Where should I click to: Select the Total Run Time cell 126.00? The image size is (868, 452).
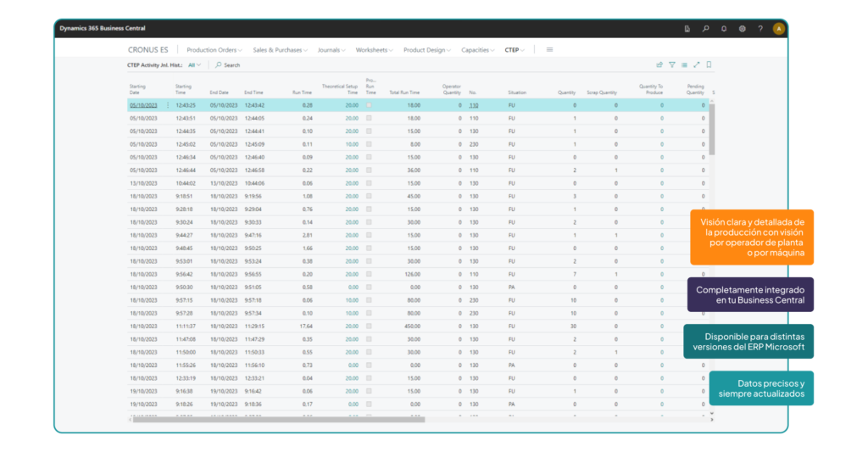pos(413,274)
